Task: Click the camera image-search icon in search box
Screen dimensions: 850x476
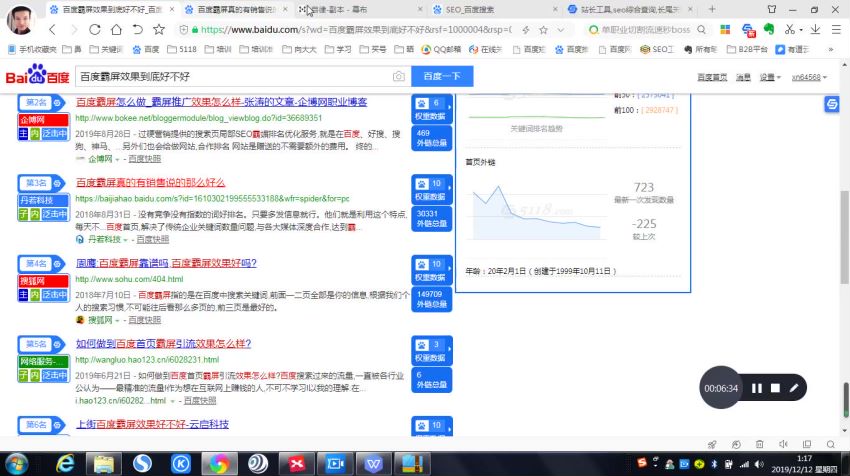Action: (398, 76)
